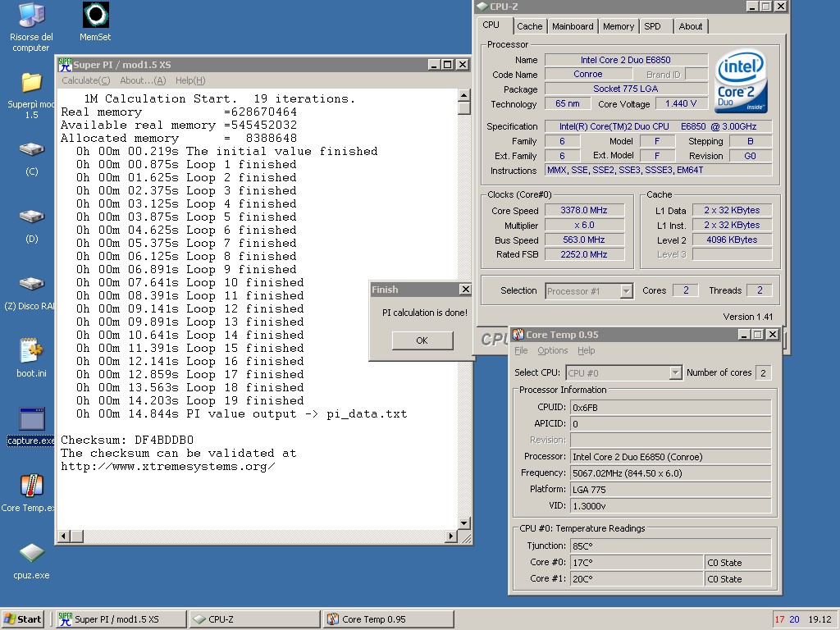The image size is (840, 630).
Task: Expand the Select CPU dropdown in Core Temp
Action: [x=676, y=373]
